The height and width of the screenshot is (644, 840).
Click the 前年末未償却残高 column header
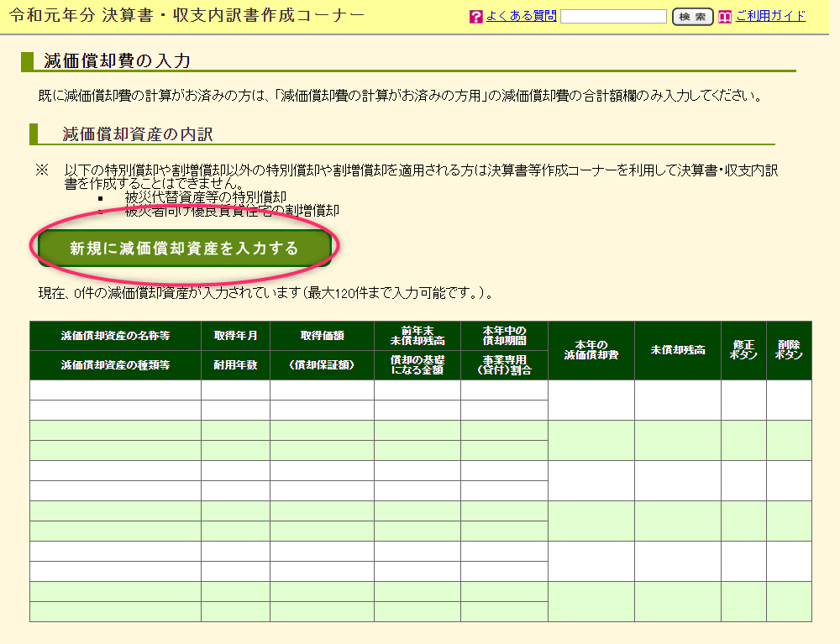pos(417,336)
